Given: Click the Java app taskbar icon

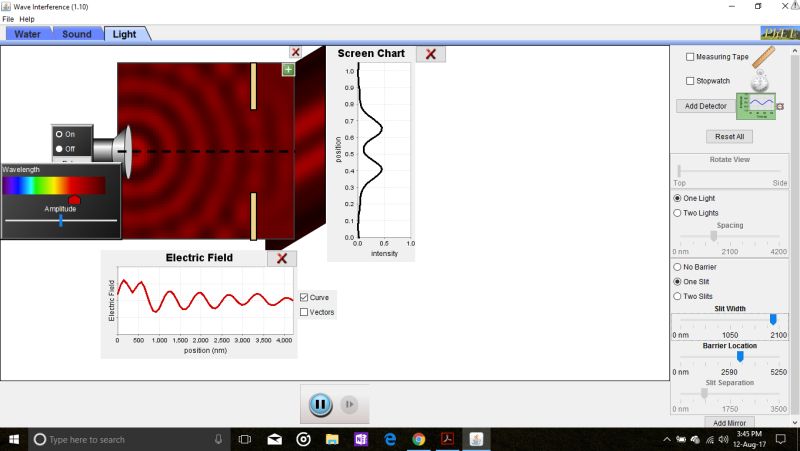Looking at the screenshot, I should (476, 439).
